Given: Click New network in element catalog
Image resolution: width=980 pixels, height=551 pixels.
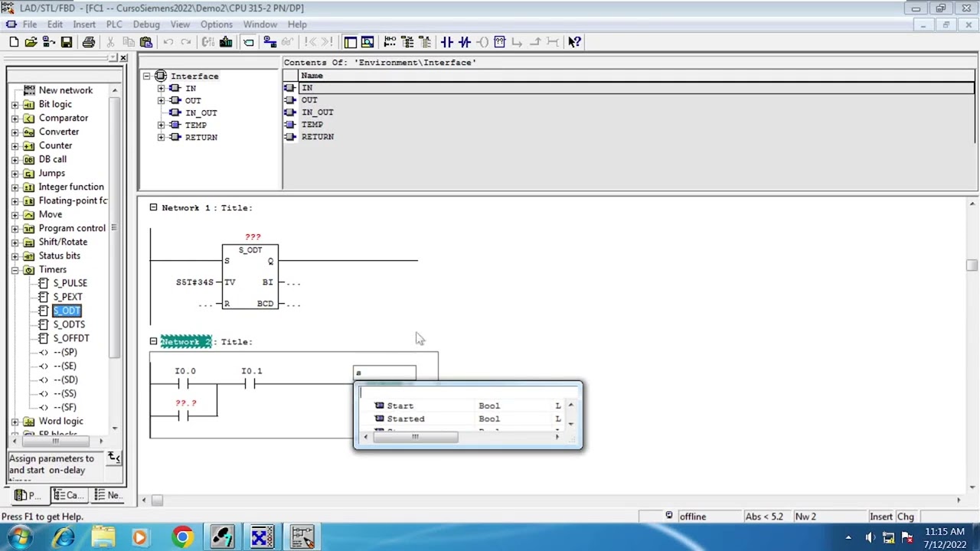Looking at the screenshot, I should (x=65, y=90).
